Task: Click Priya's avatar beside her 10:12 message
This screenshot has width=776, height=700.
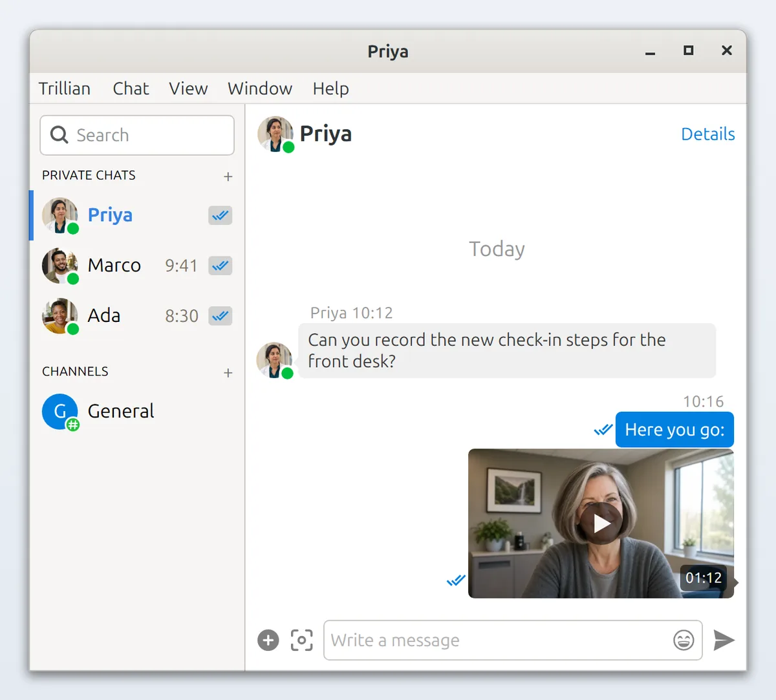Action: coord(274,360)
